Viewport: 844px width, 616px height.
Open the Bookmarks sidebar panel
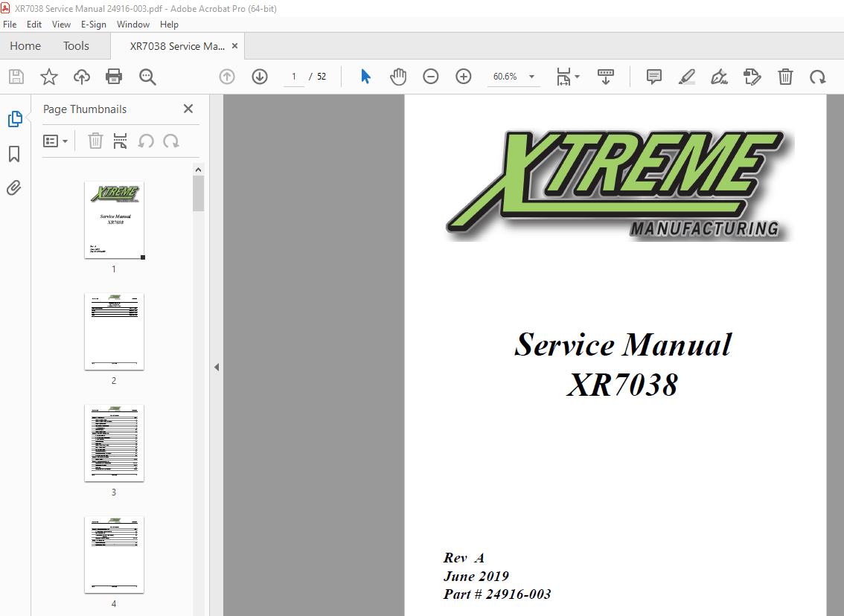point(13,153)
